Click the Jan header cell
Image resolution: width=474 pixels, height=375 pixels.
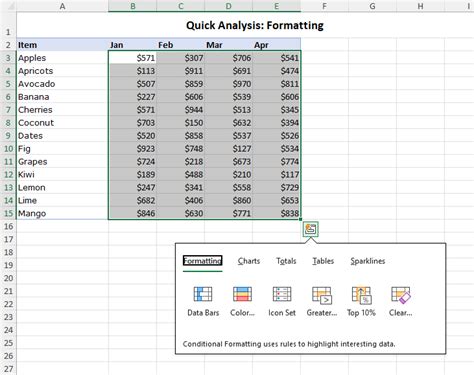(132, 45)
